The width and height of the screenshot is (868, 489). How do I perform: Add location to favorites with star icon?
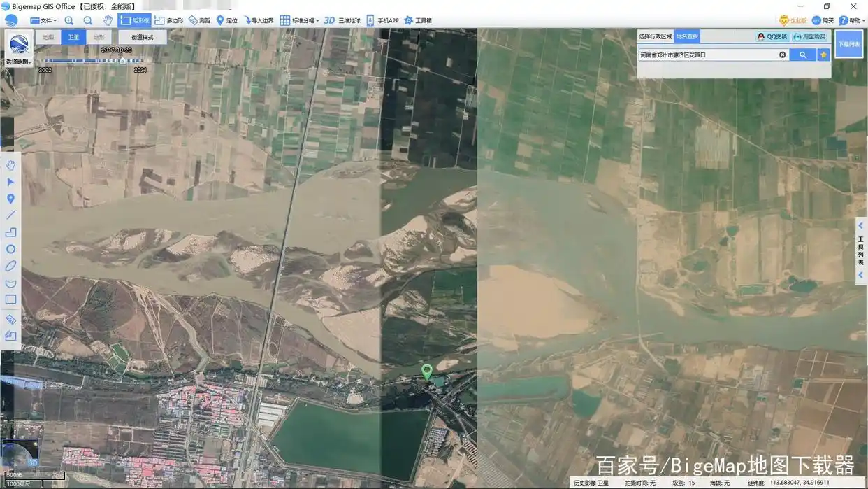click(823, 55)
